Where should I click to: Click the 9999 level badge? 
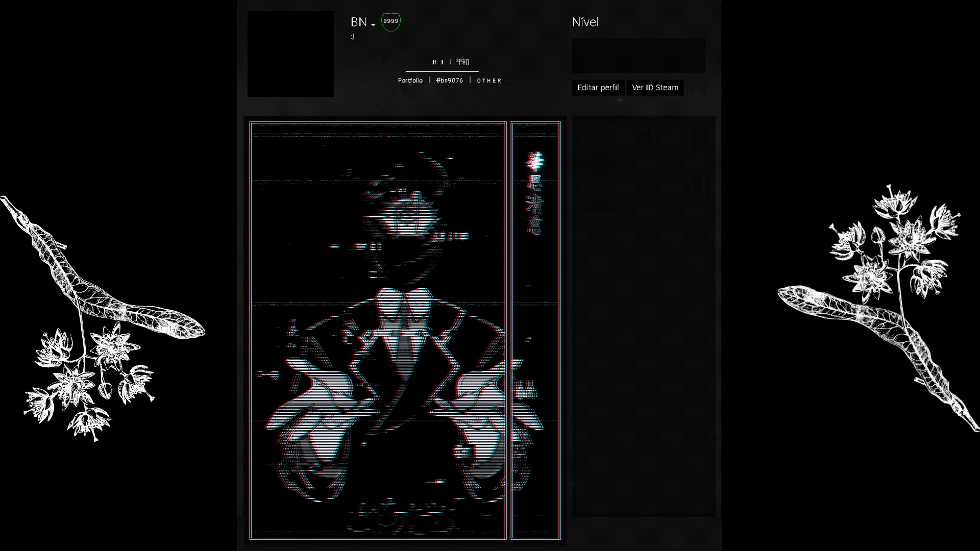click(391, 22)
